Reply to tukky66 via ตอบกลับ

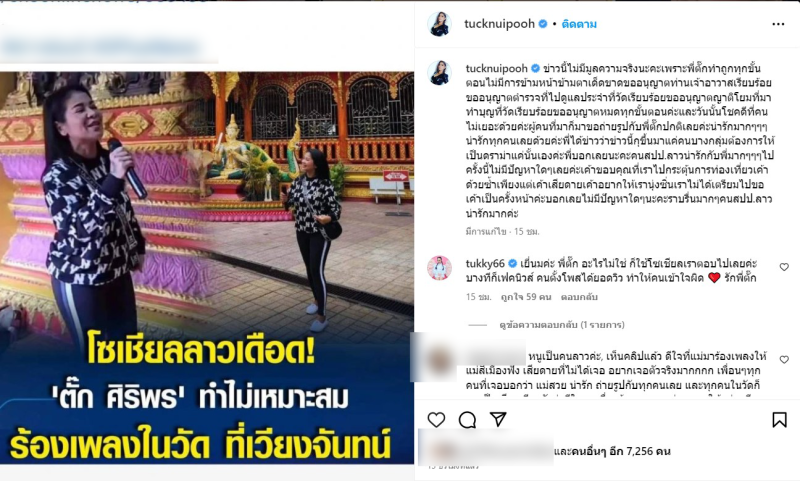[579, 297]
